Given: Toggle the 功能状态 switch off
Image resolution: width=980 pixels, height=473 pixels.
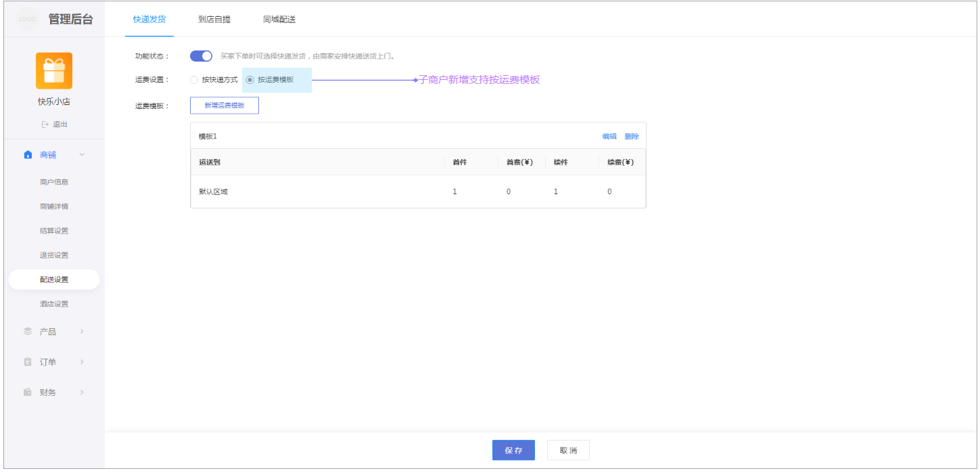Looking at the screenshot, I should tap(201, 56).
